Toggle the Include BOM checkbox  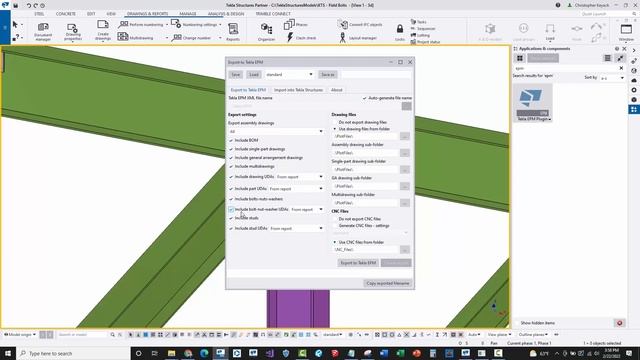pos(231,140)
